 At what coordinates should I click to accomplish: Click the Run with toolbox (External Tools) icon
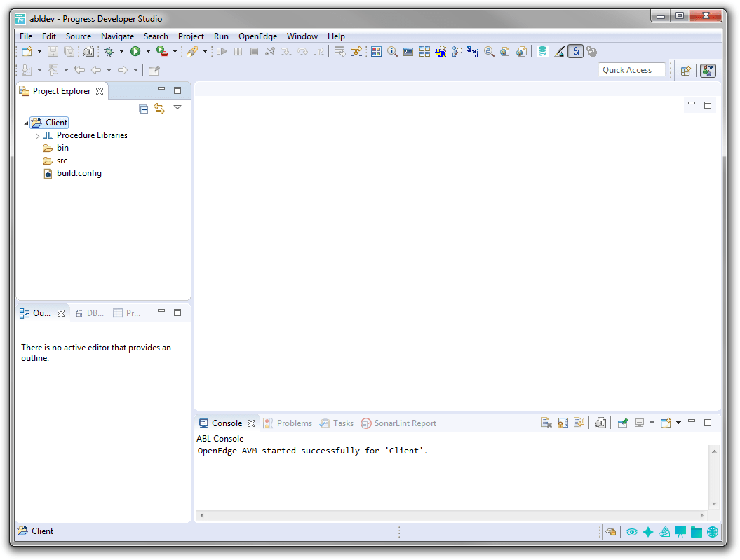162,51
